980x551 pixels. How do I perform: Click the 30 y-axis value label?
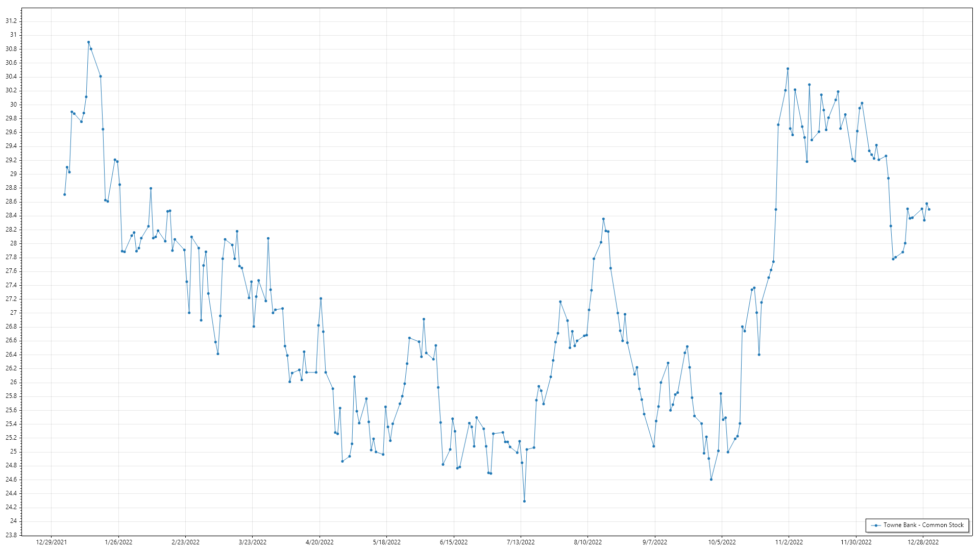coord(13,104)
